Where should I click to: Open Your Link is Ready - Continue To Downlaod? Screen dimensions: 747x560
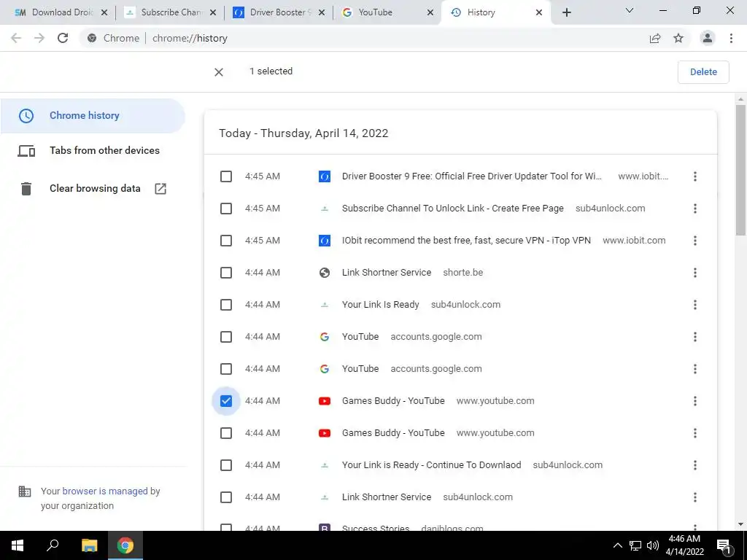click(431, 465)
